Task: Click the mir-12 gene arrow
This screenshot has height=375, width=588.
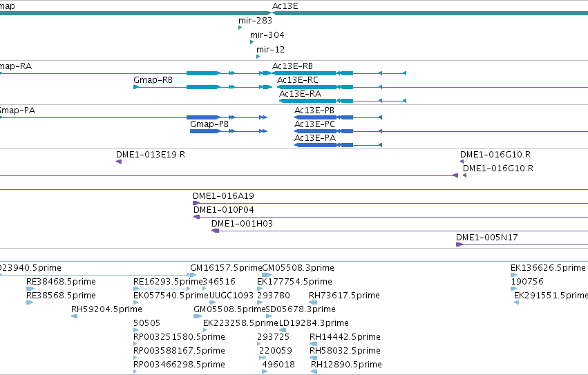Action: coord(258,57)
